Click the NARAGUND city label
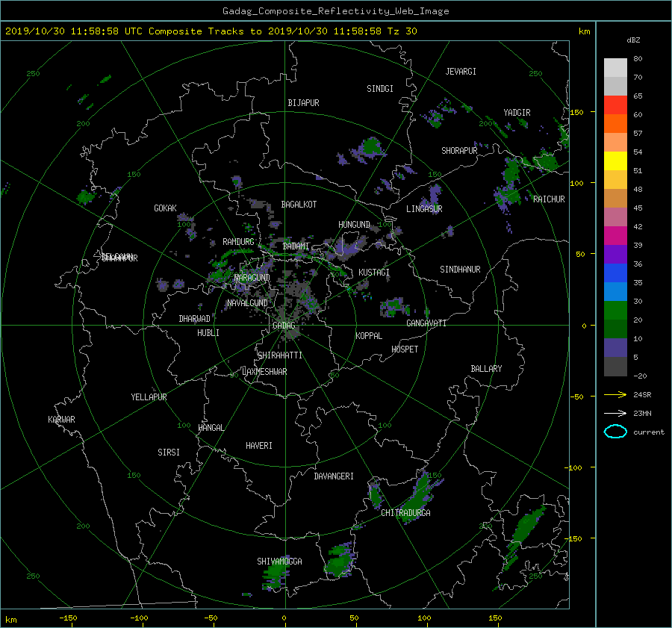Screen dimensions: 672x628 [x=252, y=278]
